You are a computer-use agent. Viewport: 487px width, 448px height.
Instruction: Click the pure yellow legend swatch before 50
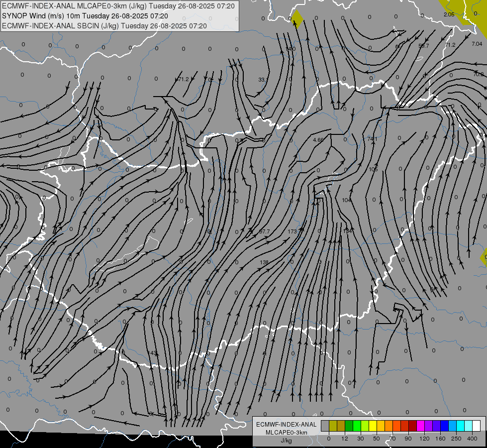[x=373, y=426]
